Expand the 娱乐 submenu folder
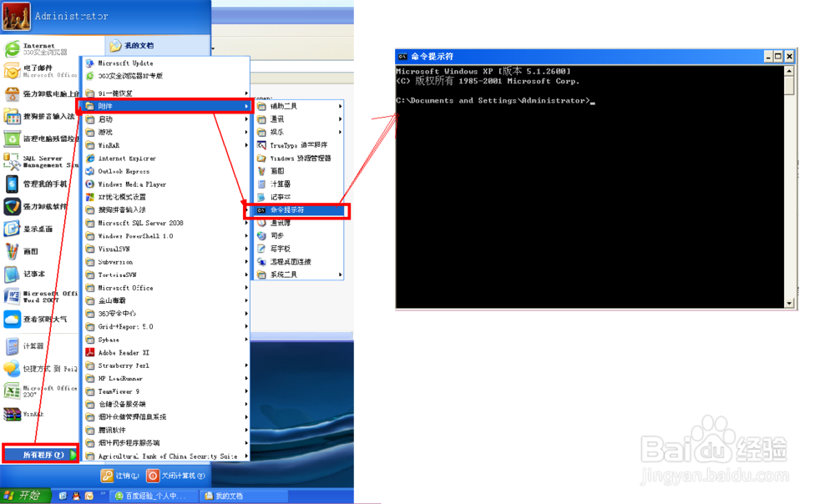835x504 pixels. click(x=298, y=132)
